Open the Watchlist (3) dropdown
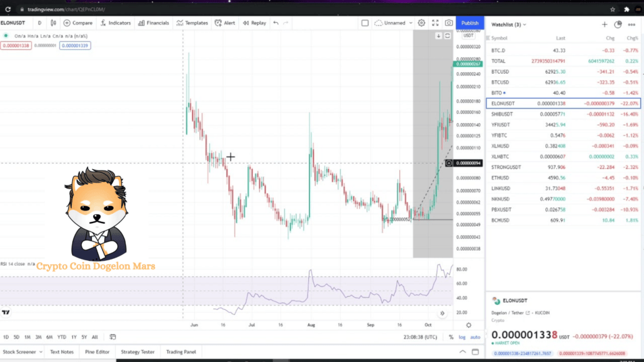The image size is (644, 362). [508, 25]
